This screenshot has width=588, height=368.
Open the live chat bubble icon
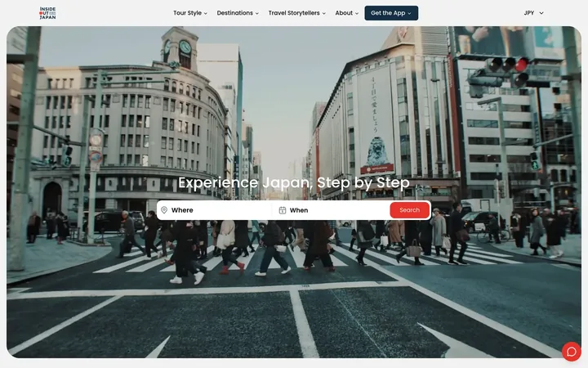[571, 352]
